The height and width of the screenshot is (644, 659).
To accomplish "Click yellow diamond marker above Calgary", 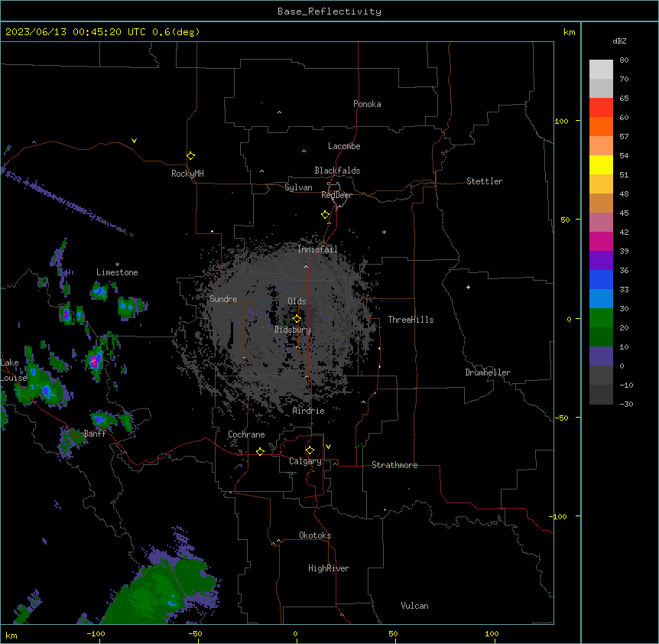I will 310,450.
